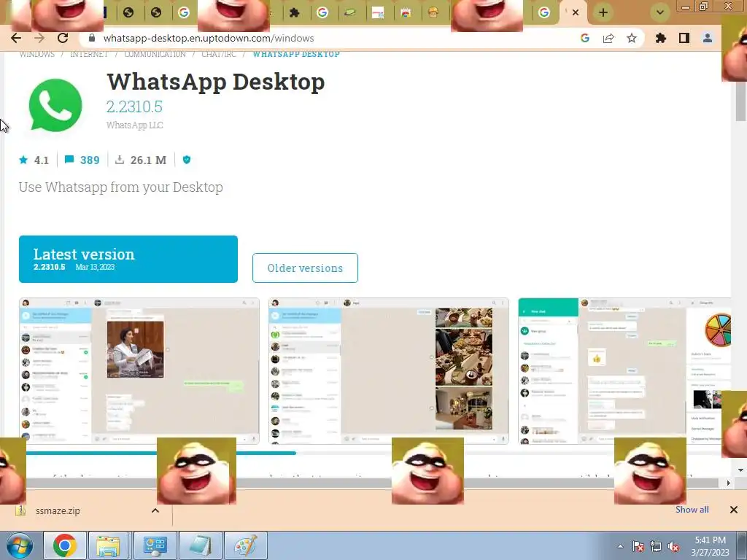Open WhatsApp LLC developer link
Viewport: 747px width, 560px height.
135,125
